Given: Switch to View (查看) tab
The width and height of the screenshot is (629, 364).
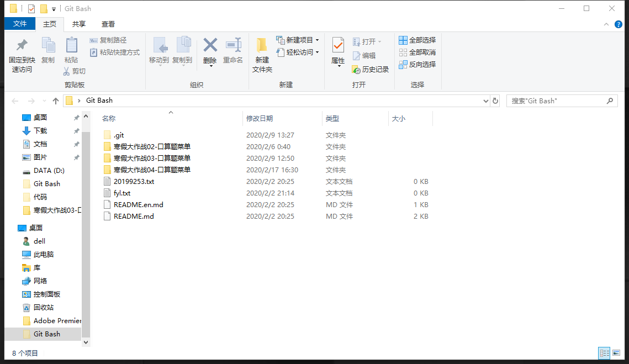Looking at the screenshot, I should tap(108, 24).
